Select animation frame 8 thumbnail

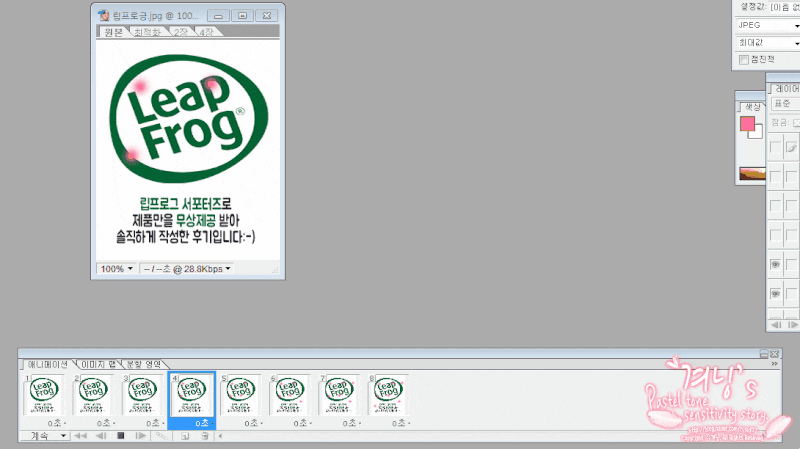tap(388, 395)
